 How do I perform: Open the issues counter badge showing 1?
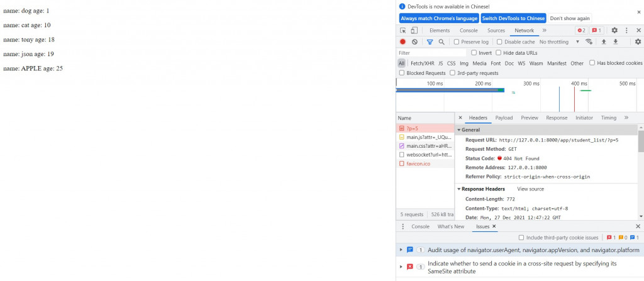596,30
